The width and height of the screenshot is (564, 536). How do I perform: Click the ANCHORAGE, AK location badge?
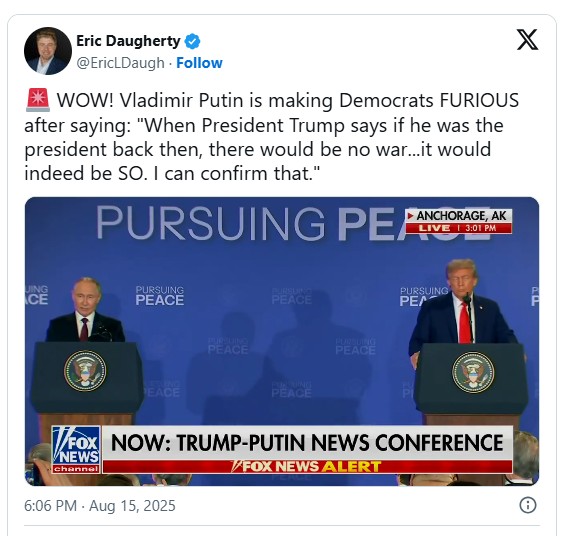pyautogui.click(x=459, y=216)
